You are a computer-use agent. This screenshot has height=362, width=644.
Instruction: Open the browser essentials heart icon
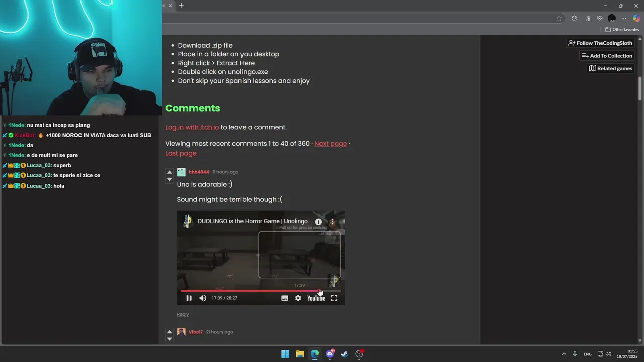point(600,18)
